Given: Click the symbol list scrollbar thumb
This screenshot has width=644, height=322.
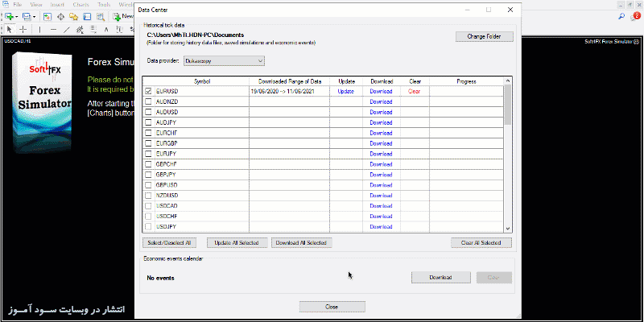Looking at the screenshot, I should coord(508,105).
